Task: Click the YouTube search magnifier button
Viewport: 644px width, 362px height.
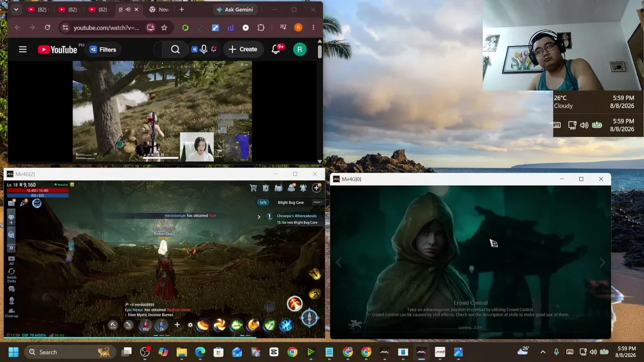Action: pos(175,49)
